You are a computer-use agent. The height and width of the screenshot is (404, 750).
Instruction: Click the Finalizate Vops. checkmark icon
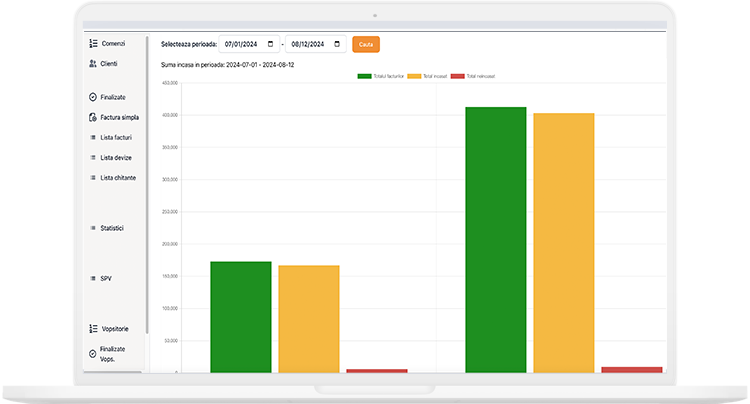93,354
